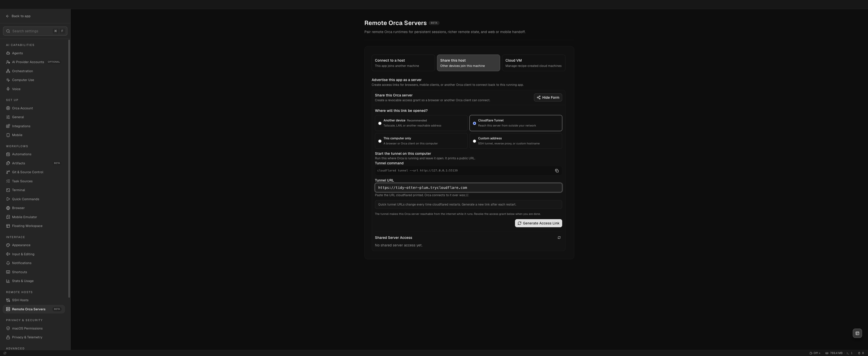Open Voice settings

pyautogui.click(x=34, y=89)
